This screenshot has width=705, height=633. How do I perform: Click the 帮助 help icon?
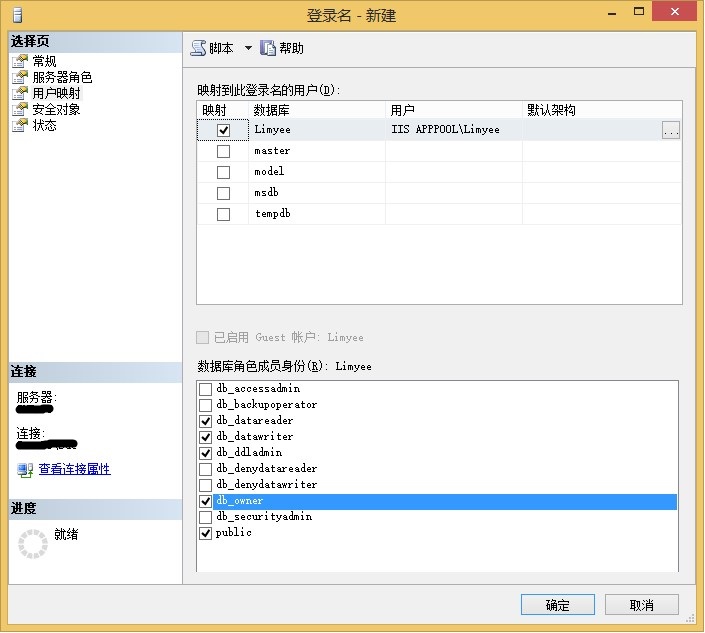pos(268,48)
